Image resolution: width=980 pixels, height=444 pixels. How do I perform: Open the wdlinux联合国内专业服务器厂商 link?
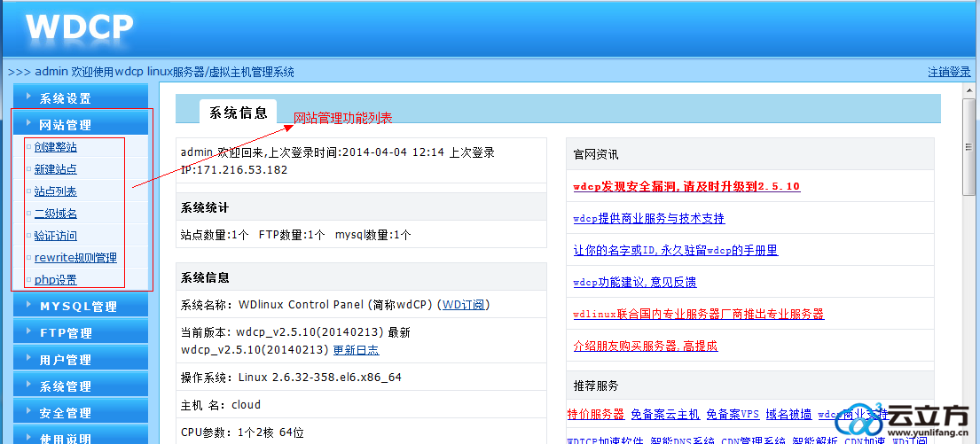[699, 314]
